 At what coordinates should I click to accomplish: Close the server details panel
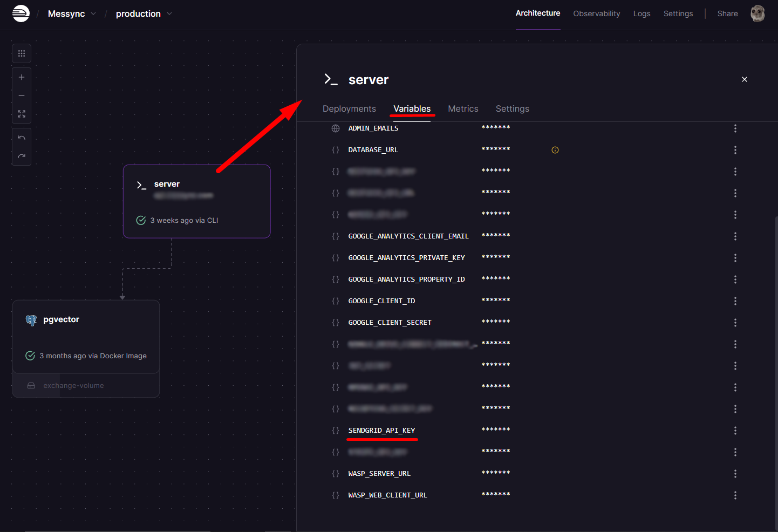click(745, 79)
